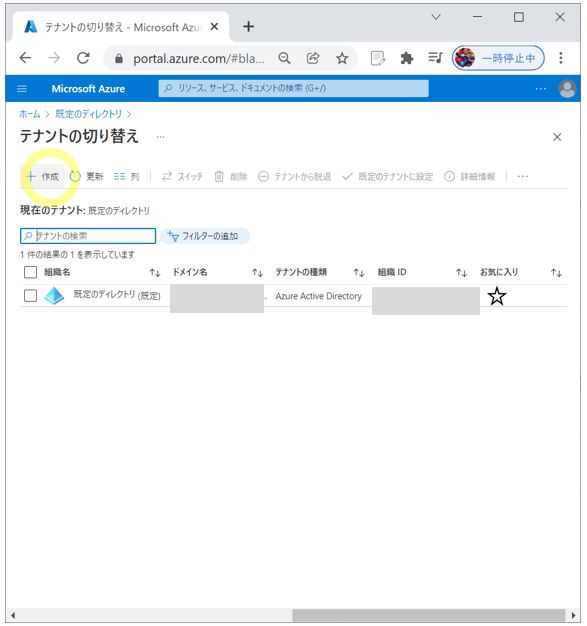Sort by お気に入り column arrows
Image resolution: width=587 pixels, height=626 pixels.
tap(557, 273)
